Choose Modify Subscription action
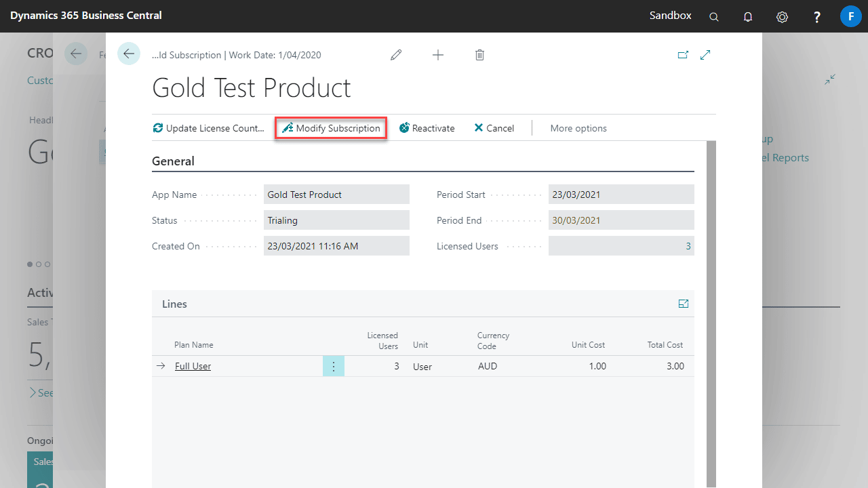The height and width of the screenshot is (488, 868). click(331, 128)
